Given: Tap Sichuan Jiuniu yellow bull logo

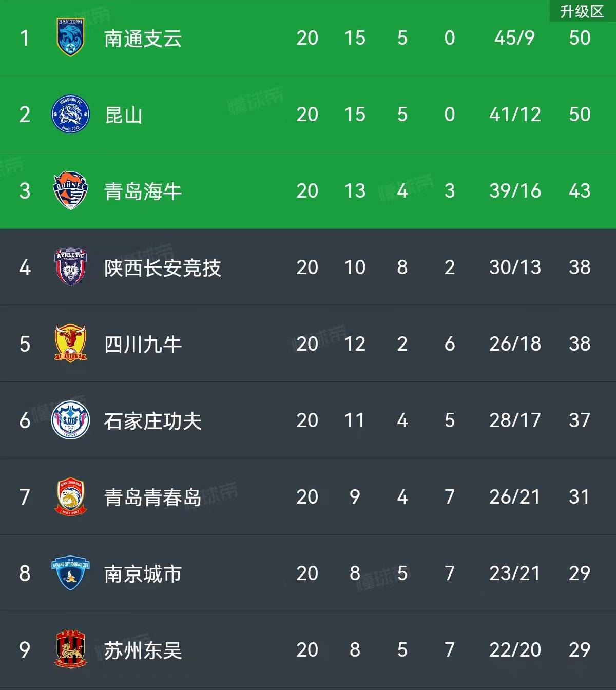Looking at the screenshot, I should (70, 343).
